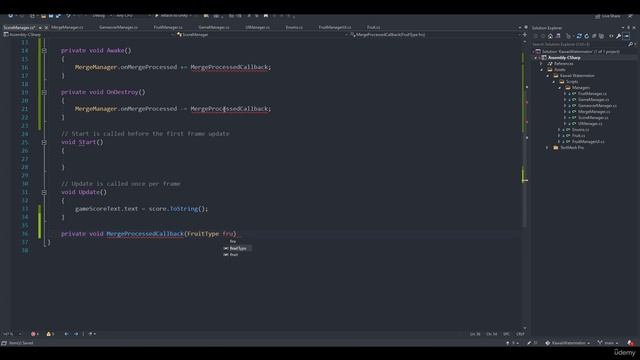
Task: Toggle the Show All Files icon
Action: (x=601, y=36)
